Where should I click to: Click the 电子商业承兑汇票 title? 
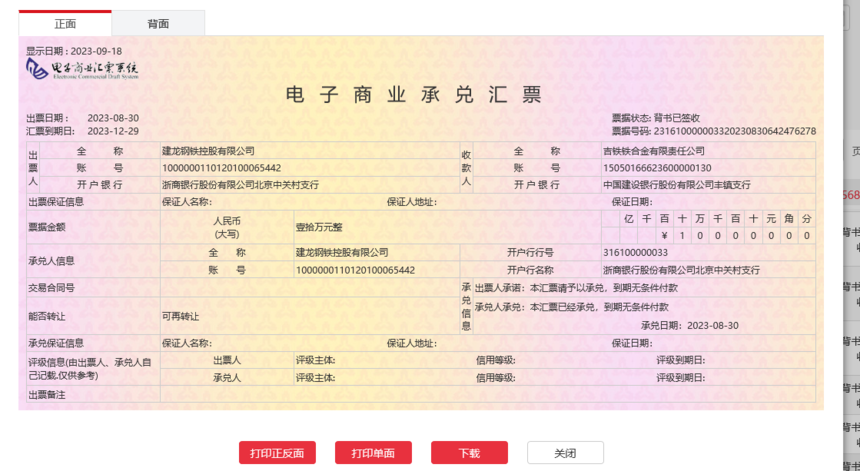[x=414, y=94]
